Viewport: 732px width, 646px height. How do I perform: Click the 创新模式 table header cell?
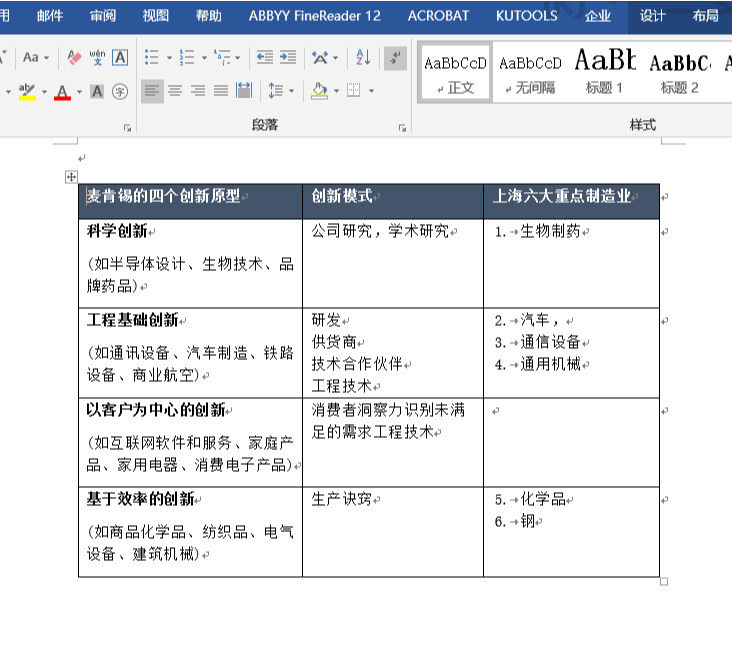(393, 201)
